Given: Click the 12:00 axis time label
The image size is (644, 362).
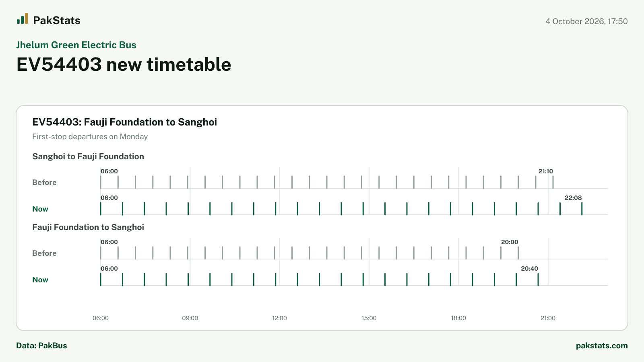Looking at the screenshot, I should coord(280,318).
